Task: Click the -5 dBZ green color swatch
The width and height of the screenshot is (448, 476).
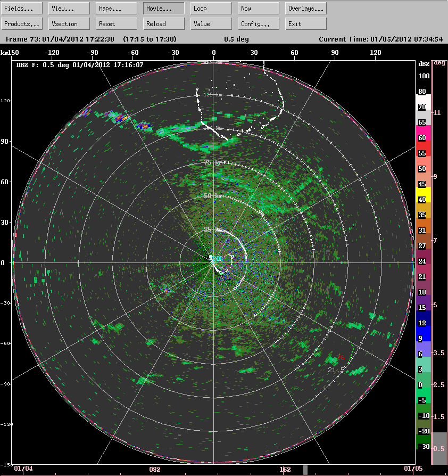Action: coord(424,395)
